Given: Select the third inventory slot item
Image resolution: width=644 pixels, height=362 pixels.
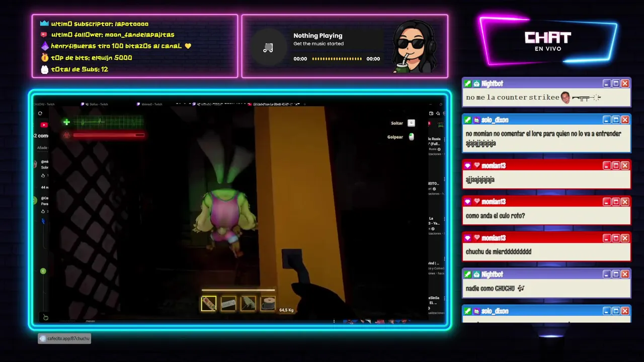Looking at the screenshot, I should coord(248,303).
